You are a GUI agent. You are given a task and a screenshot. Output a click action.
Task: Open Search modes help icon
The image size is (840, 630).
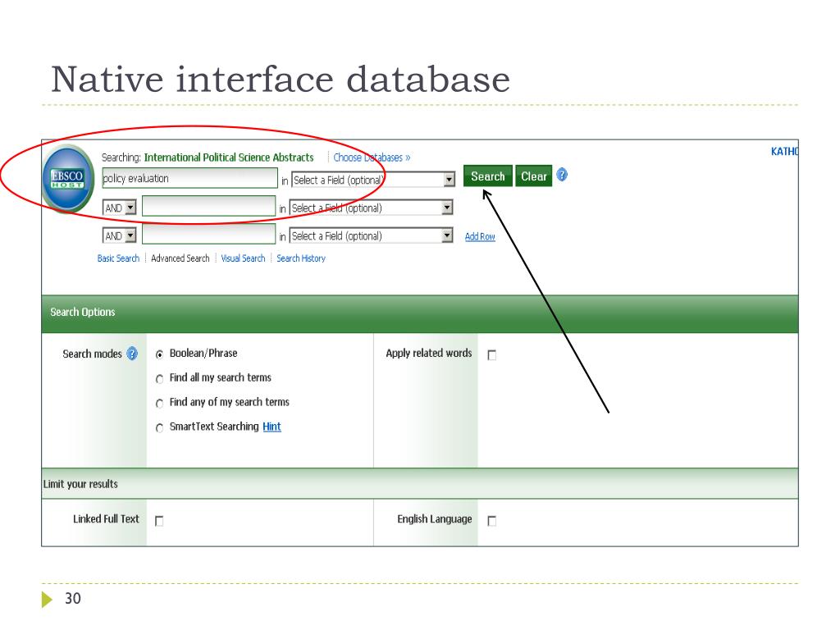pyautogui.click(x=132, y=354)
